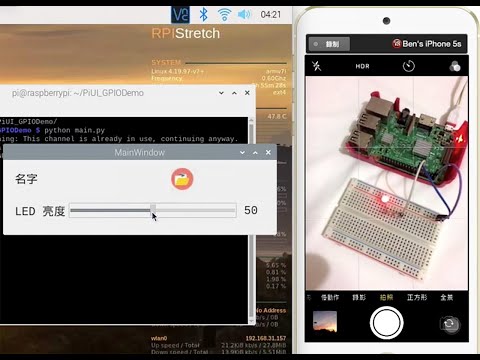The width and height of the screenshot is (480, 360).
Task: Tap the camera shutter button
Action: pos(387,323)
